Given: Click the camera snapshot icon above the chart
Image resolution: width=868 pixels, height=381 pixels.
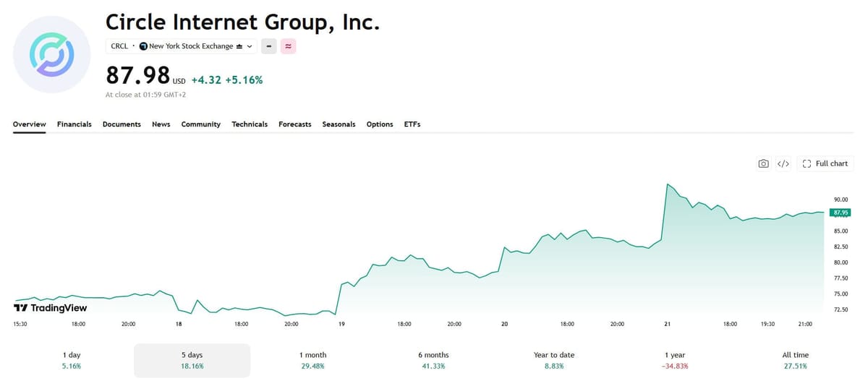Looking at the screenshot, I should (x=763, y=163).
